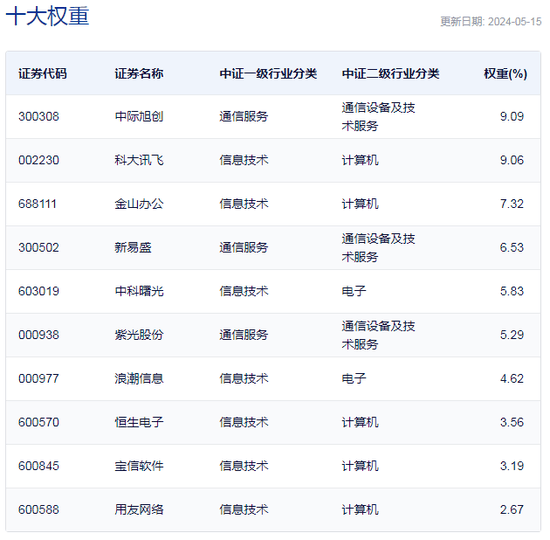
Task: Select security code 000977
Action: 39,379
